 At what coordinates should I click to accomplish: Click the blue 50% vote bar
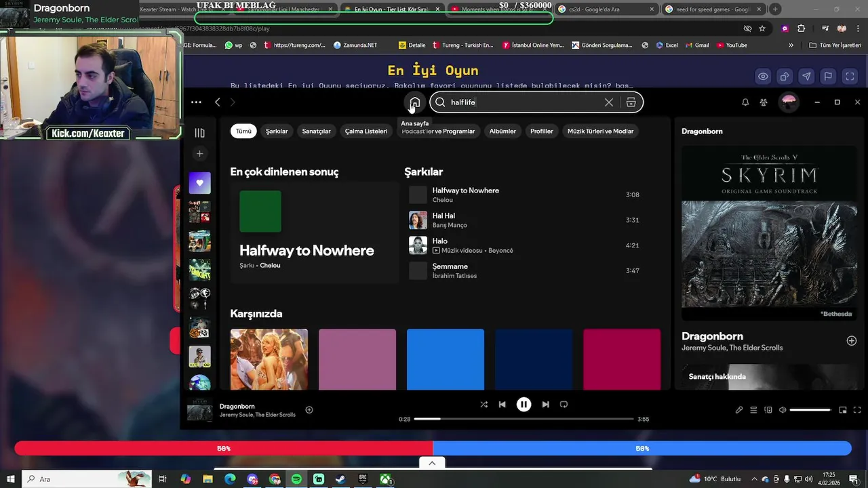click(642, 449)
